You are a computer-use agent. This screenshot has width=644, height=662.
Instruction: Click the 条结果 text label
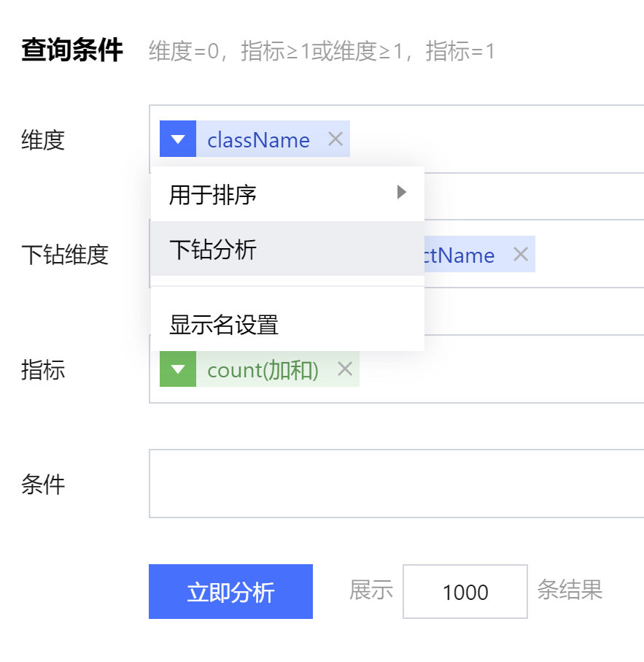(x=570, y=590)
